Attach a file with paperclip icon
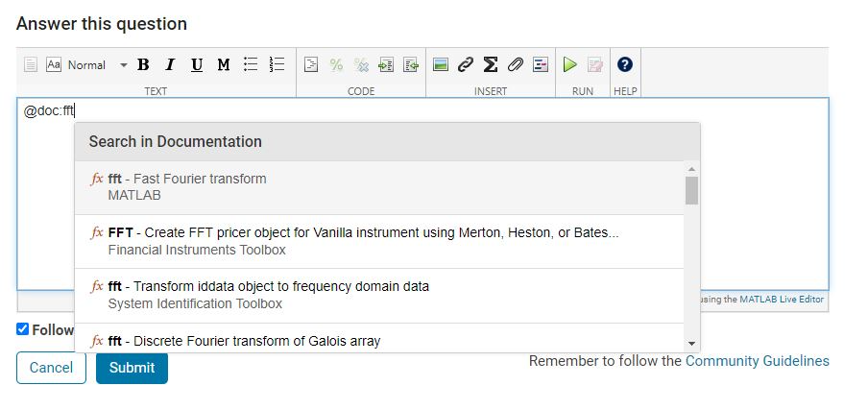 tap(516, 65)
